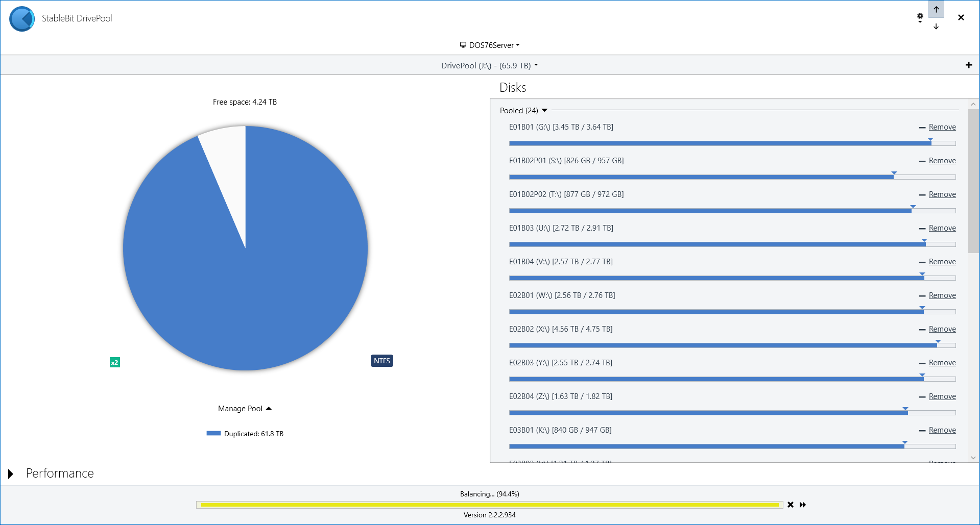Click the minus icon for E01B01
This screenshot has width=980, height=525.
[x=922, y=128]
